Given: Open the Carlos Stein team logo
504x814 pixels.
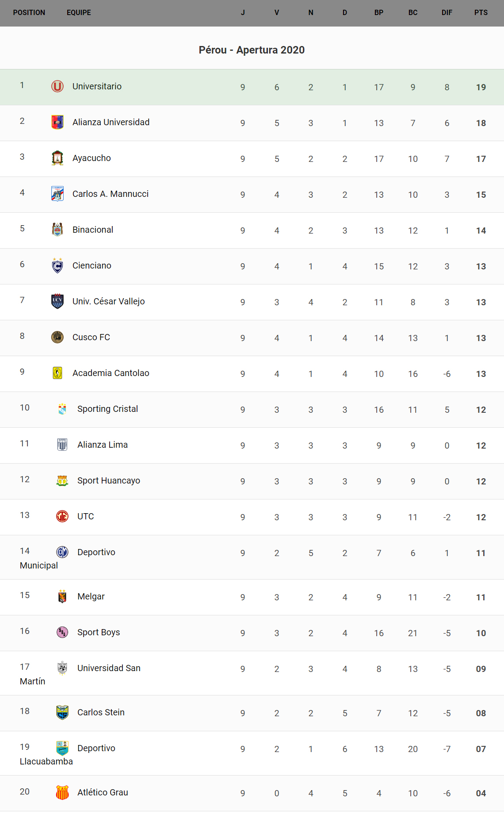Looking at the screenshot, I should coord(62,712).
